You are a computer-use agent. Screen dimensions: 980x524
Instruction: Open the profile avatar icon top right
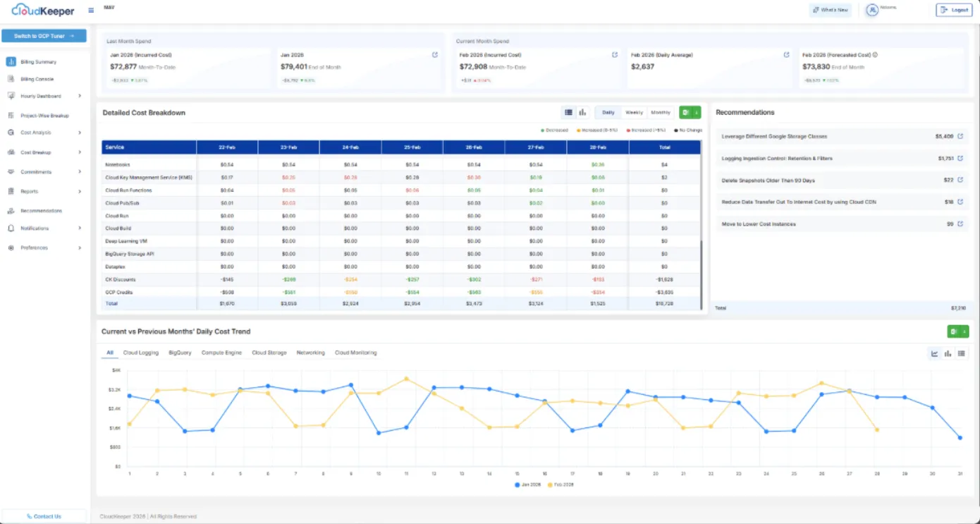tap(871, 9)
